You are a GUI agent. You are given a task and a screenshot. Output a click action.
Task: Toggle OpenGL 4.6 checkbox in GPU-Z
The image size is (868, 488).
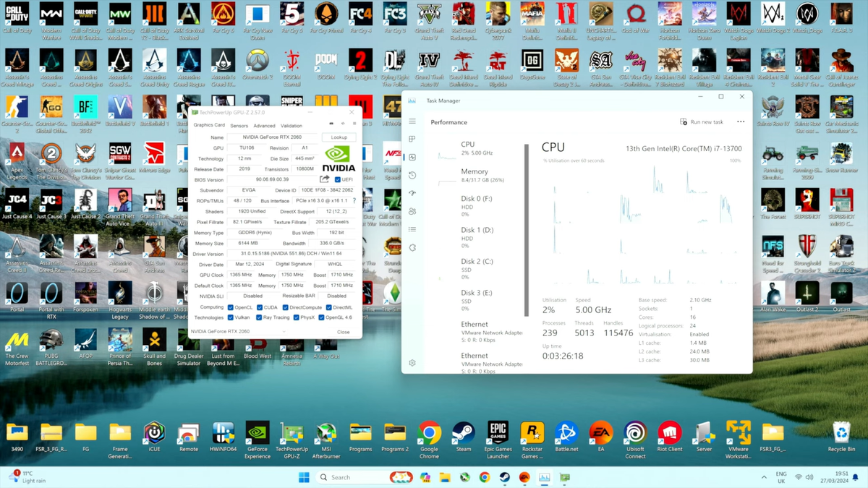[x=322, y=317]
